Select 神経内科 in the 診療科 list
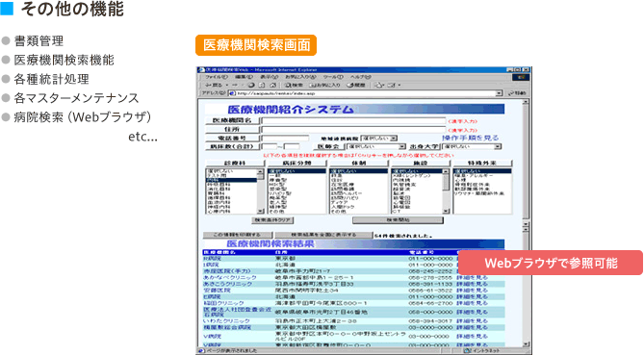The image size is (644, 355). (x=231, y=207)
